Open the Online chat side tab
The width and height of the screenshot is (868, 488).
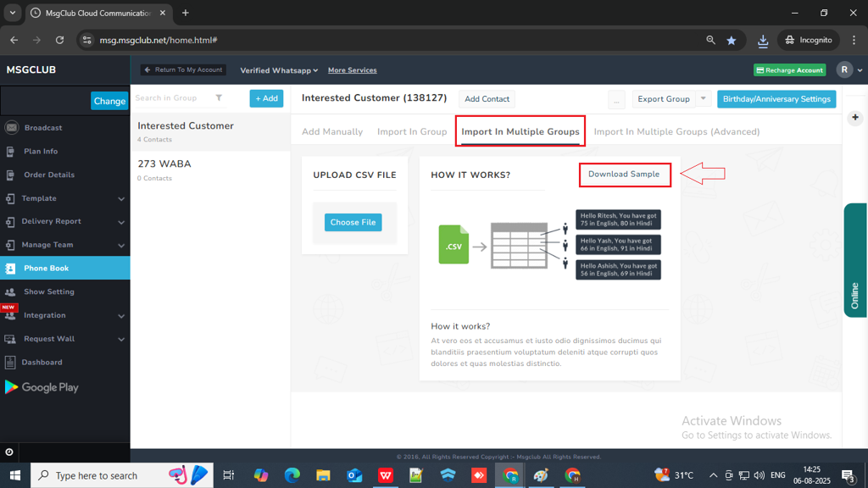click(855, 261)
